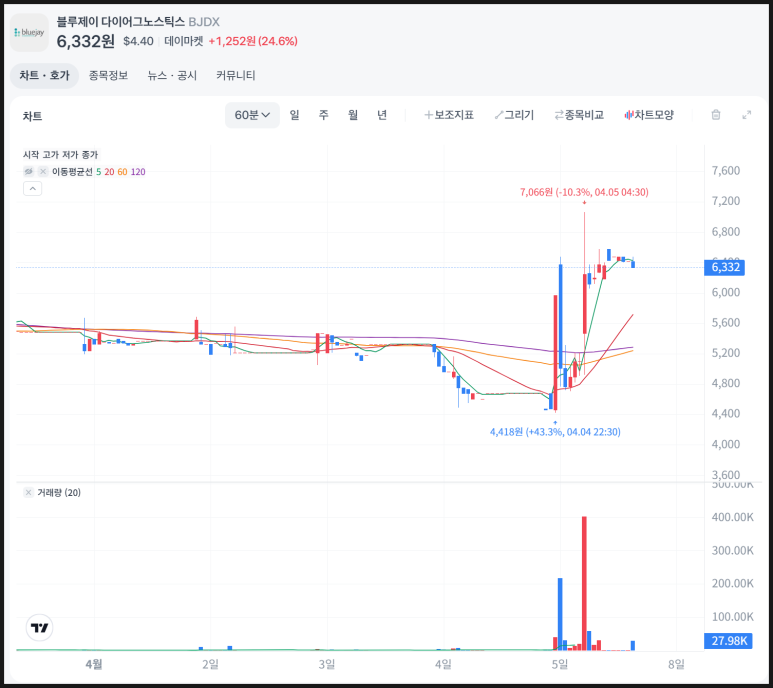The image size is (773, 688).
Task: Click the trash delete icon
Action: 716,115
